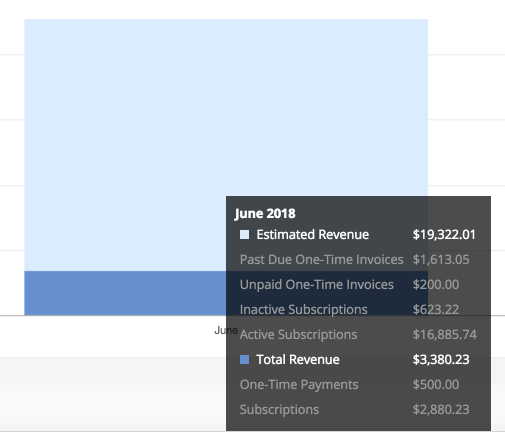
Task: Click the 'Total Revenue' label in tooltip
Action: click(x=298, y=360)
